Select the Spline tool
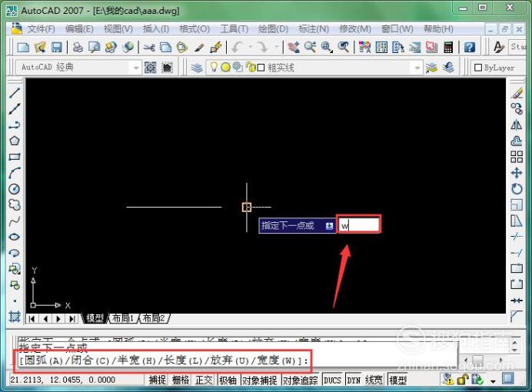532x392 pixels. (x=15, y=221)
